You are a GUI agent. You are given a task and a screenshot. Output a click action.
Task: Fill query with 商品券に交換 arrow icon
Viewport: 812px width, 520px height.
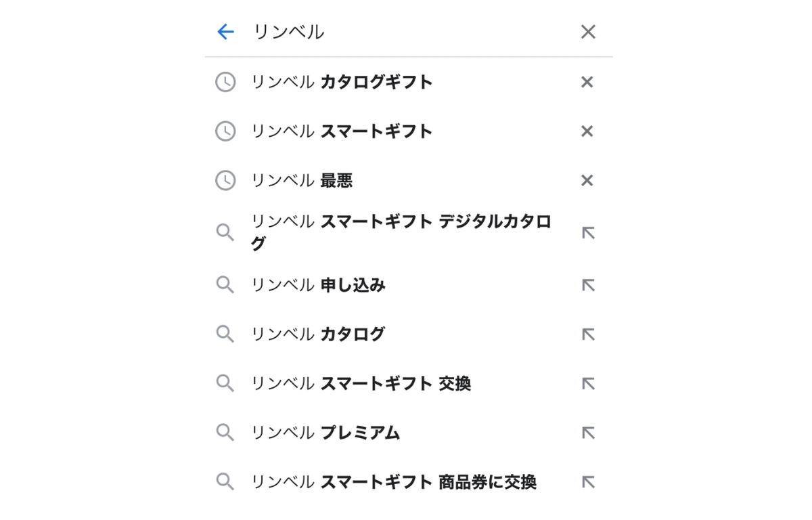coord(588,482)
